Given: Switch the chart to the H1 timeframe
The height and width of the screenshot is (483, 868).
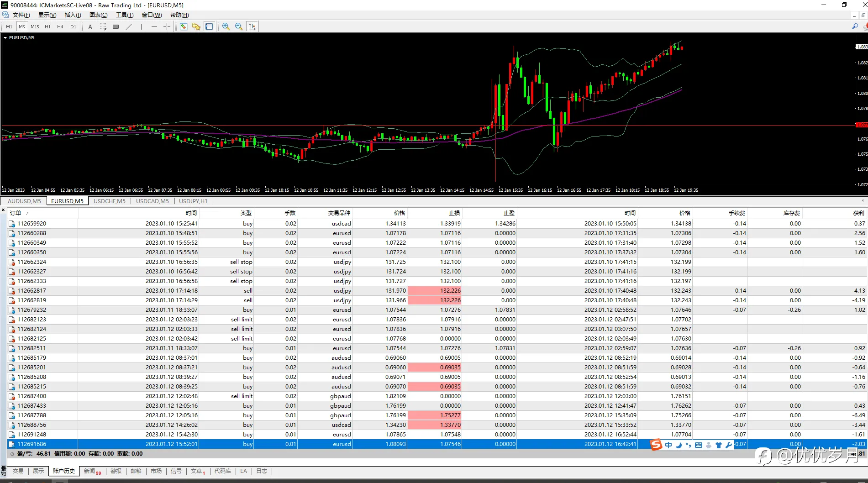Looking at the screenshot, I should 47,26.
